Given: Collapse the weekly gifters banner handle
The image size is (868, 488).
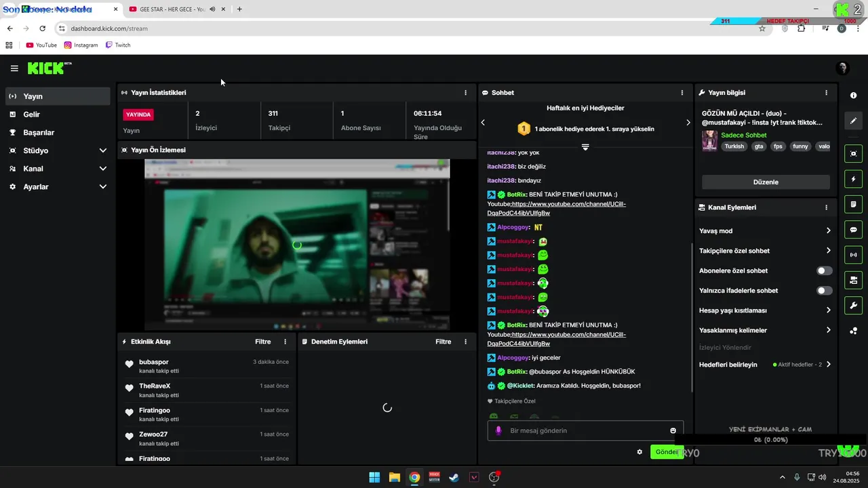Looking at the screenshot, I should pyautogui.click(x=585, y=146).
